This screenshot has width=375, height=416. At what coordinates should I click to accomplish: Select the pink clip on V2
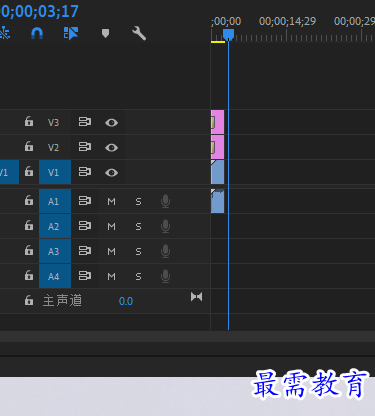(218, 147)
